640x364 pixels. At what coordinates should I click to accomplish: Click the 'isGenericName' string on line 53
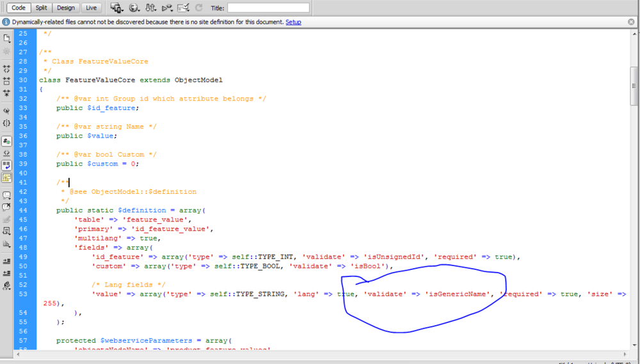click(458, 294)
